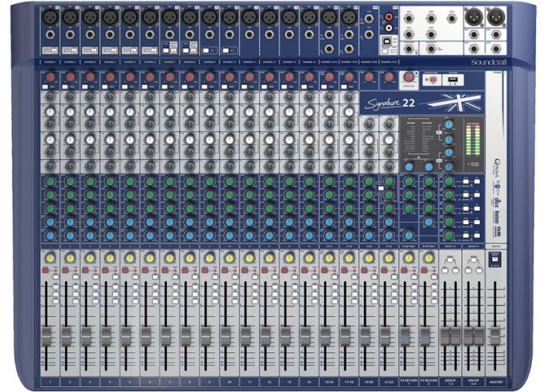Toggle the red 48V phantom power switch
The width and height of the screenshot is (549, 392).
[431, 80]
